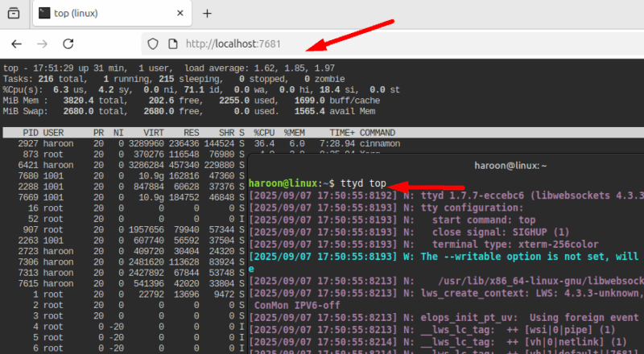
Task: Focus the address bar showing localhost:7681
Action: [x=392, y=44]
